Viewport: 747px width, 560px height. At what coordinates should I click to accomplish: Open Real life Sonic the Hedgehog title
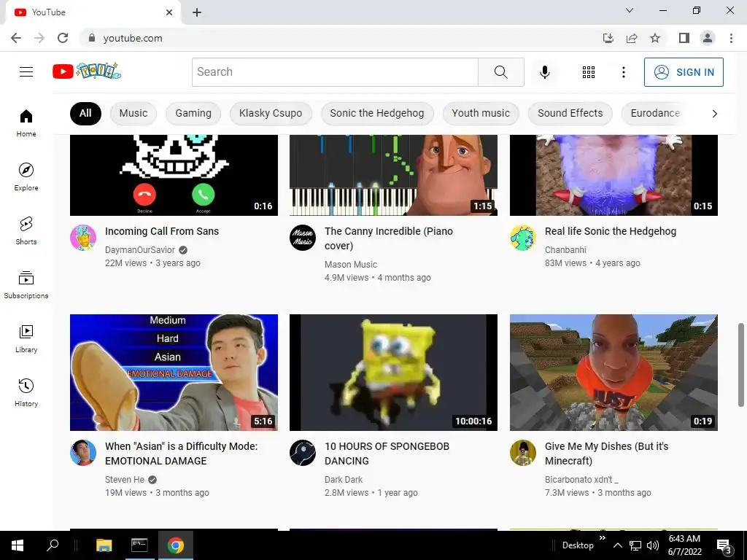tap(611, 231)
